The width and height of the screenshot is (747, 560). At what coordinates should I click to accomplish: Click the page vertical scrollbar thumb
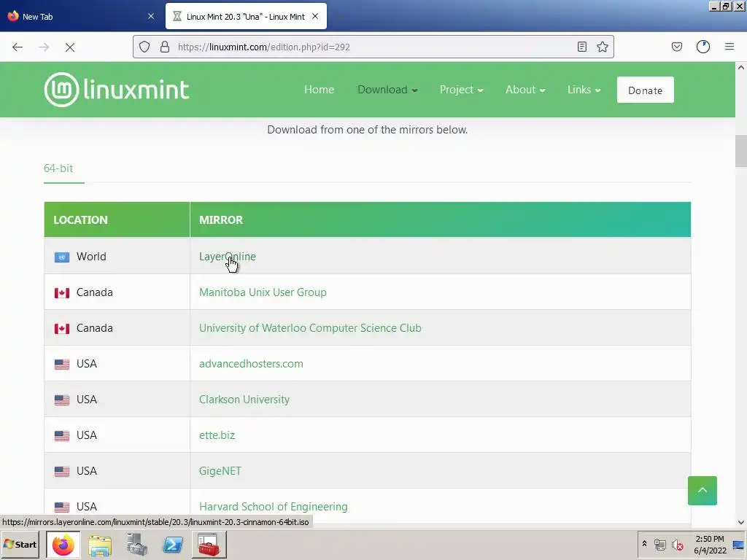click(x=741, y=151)
